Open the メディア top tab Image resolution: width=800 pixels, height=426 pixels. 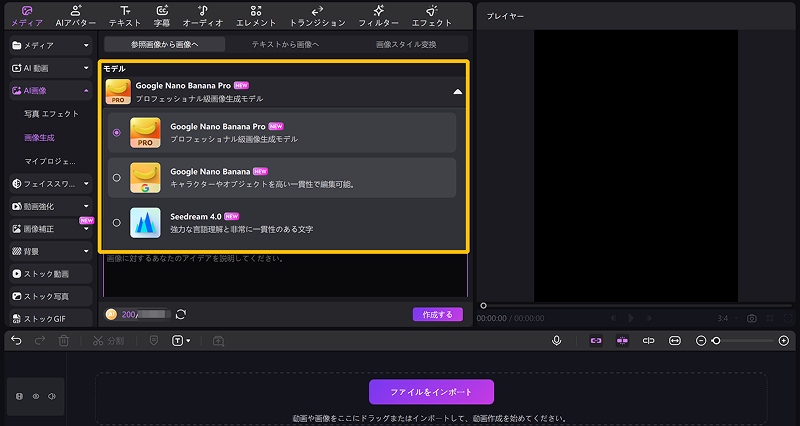pyautogui.click(x=27, y=16)
